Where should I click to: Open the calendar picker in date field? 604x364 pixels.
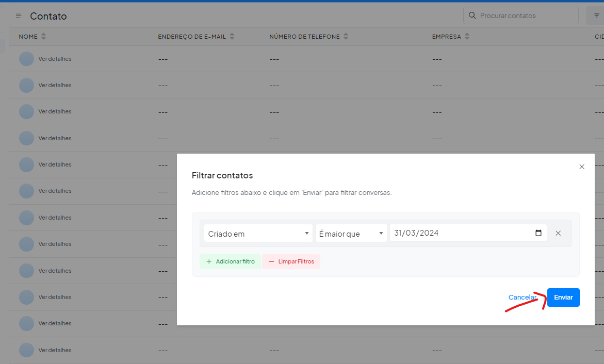538,233
